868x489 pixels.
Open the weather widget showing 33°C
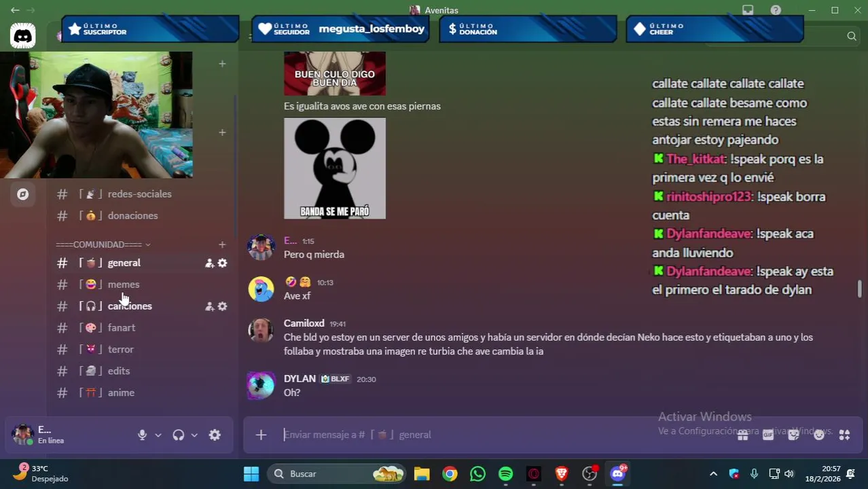tap(42, 473)
